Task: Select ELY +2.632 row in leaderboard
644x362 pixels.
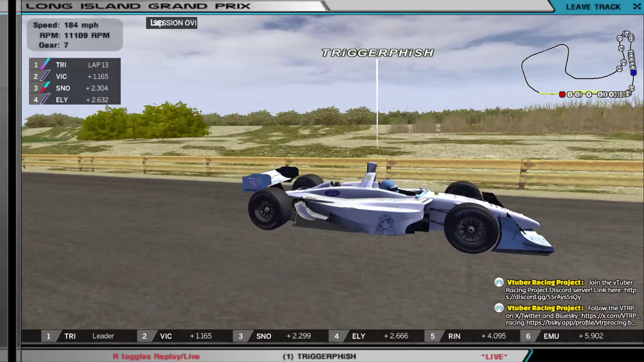Action: click(x=74, y=100)
